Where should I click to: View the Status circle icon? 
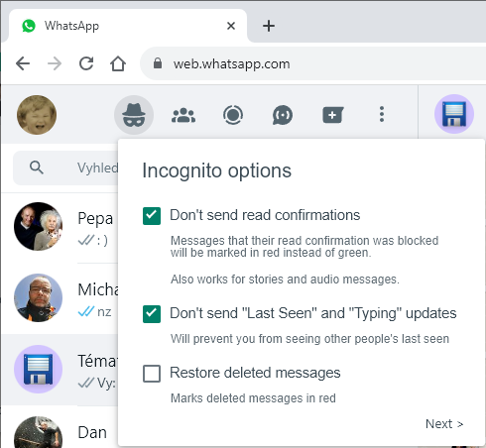(233, 115)
